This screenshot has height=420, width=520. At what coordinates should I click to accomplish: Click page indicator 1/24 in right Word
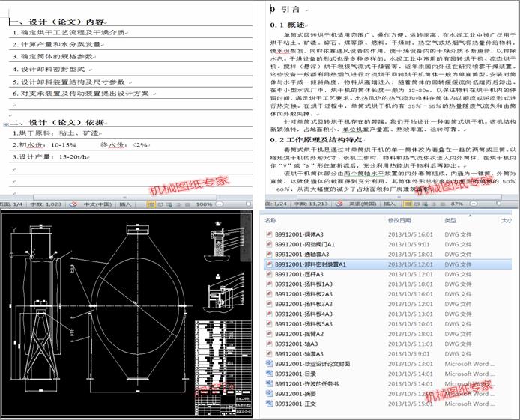276,204
